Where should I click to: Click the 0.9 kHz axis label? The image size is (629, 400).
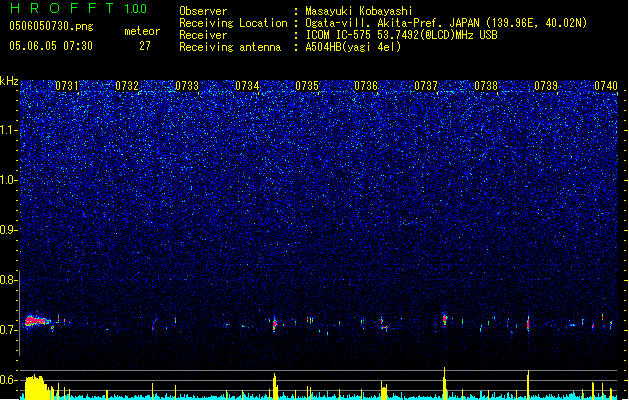click(8, 230)
